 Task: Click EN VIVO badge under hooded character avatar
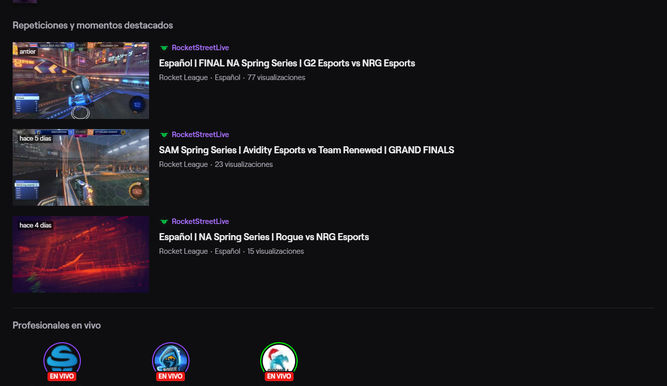point(171,376)
